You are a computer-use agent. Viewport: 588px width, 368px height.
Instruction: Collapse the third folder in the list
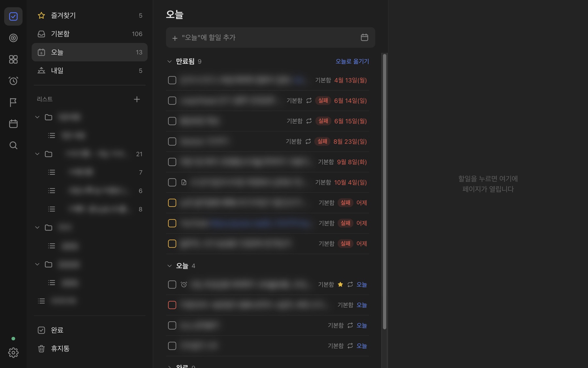(37, 227)
